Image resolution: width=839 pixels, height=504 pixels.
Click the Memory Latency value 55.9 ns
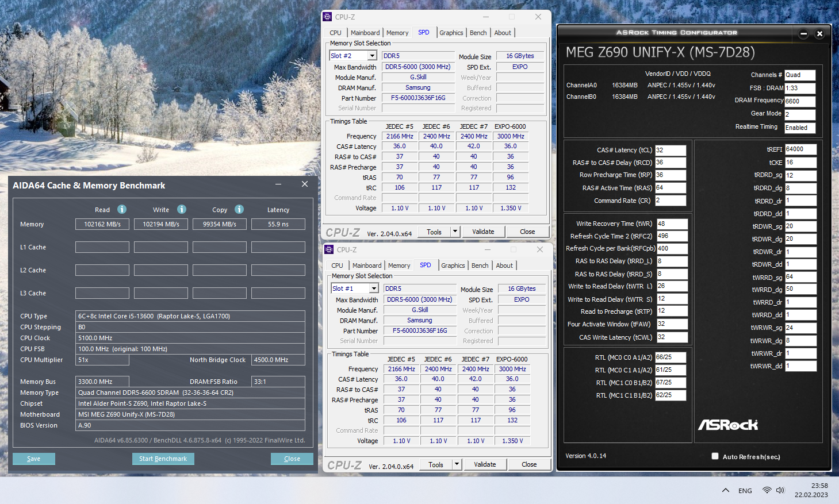(x=278, y=224)
